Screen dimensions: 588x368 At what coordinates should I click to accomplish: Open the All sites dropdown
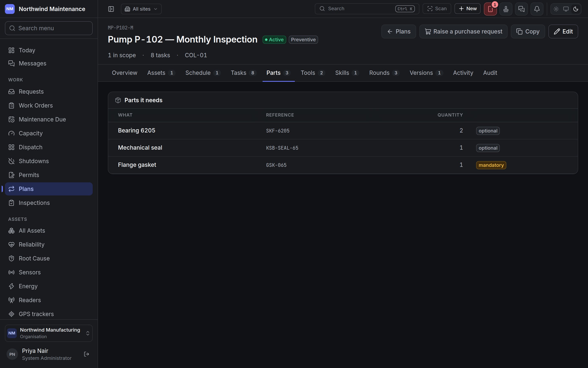[x=141, y=9]
